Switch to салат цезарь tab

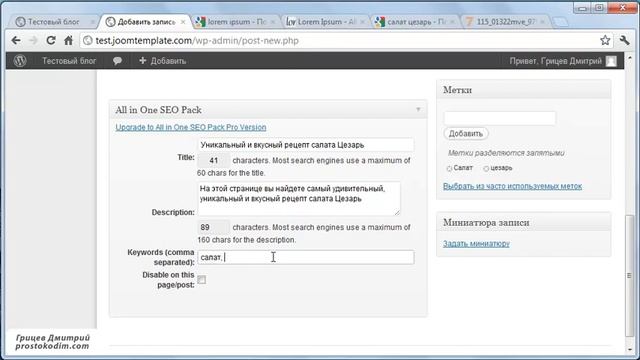click(x=416, y=22)
